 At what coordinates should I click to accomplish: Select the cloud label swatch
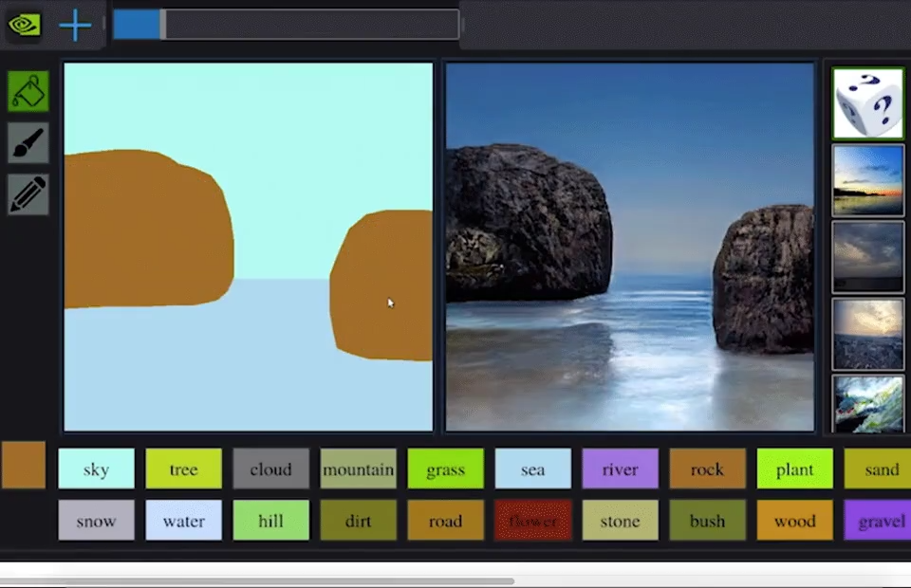click(x=270, y=469)
